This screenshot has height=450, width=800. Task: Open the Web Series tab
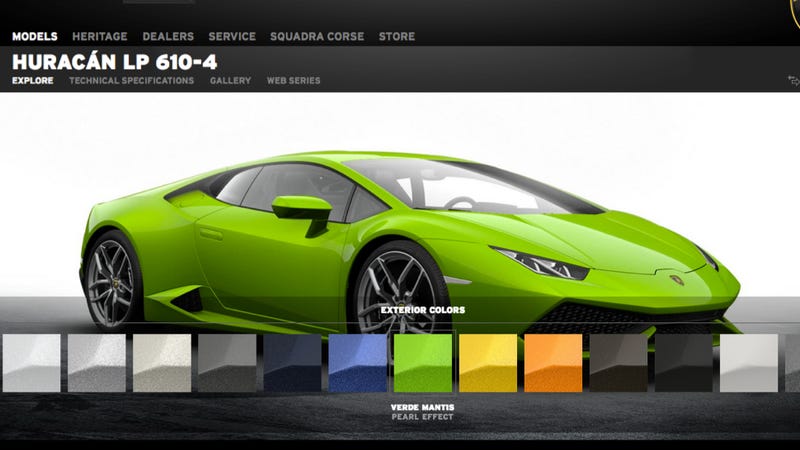point(293,81)
